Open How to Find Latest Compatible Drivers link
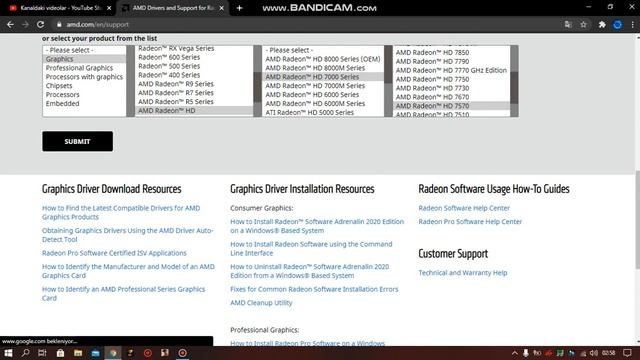The width and height of the screenshot is (640, 360). click(x=121, y=212)
